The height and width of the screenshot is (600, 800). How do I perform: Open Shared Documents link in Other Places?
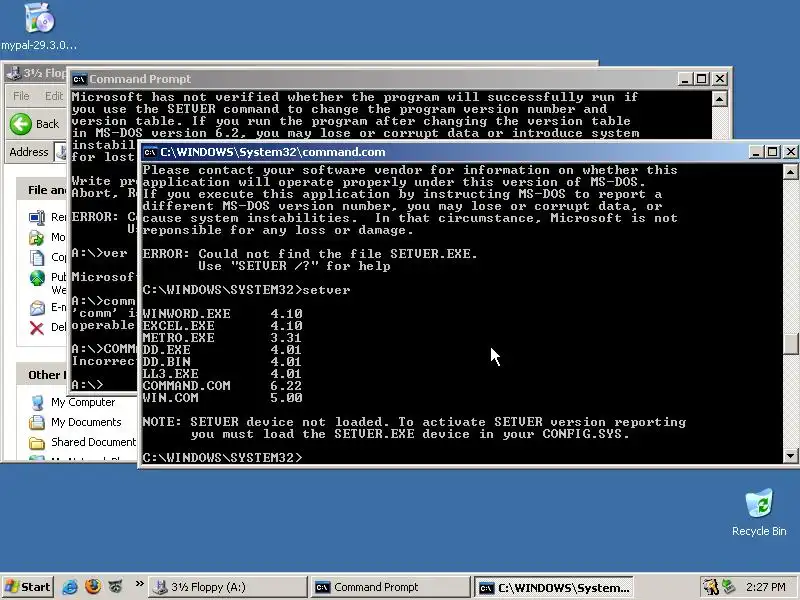click(x=93, y=442)
